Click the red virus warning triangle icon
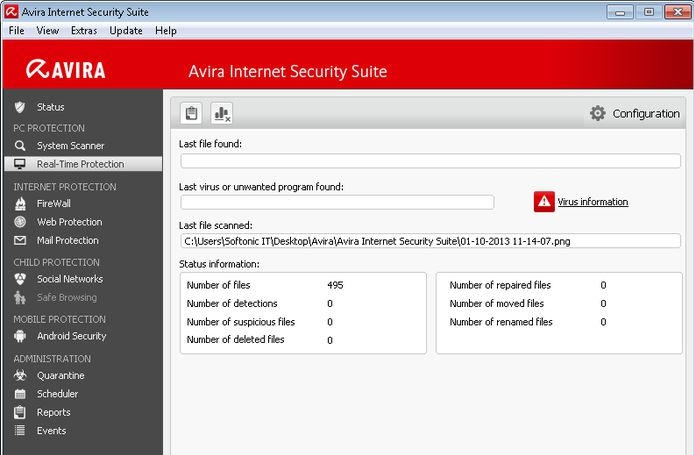This screenshot has height=455, width=694. coord(544,202)
